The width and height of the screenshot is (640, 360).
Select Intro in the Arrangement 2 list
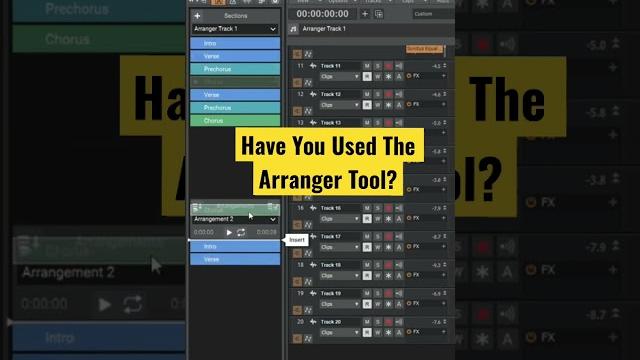[235, 247]
